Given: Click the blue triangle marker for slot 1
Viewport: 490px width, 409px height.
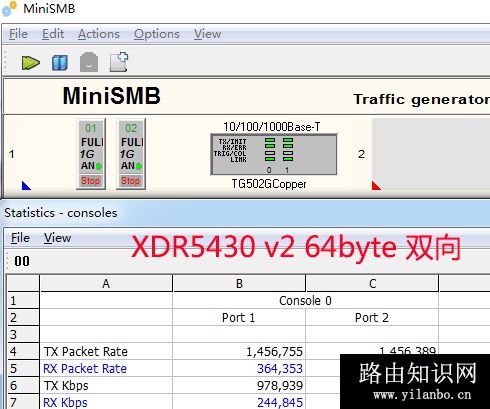Looking at the screenshot, I should click(x=26, y=186).
